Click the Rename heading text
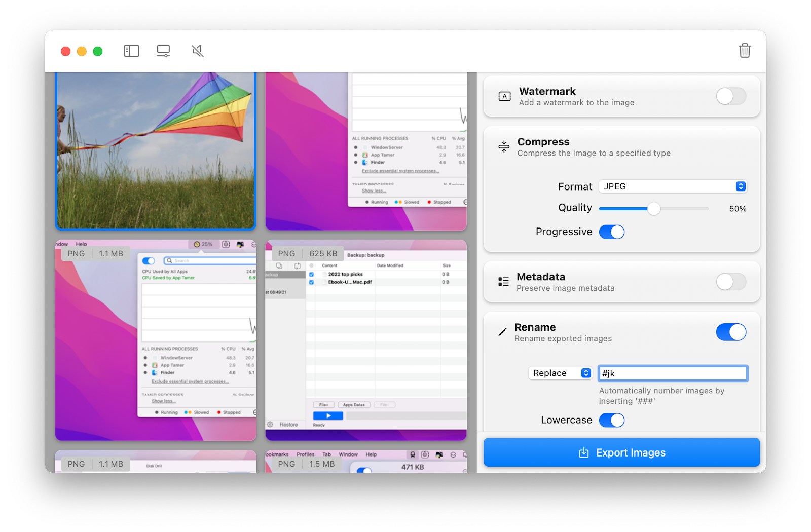The image size is (811, 532). click(x=535, y=327)
